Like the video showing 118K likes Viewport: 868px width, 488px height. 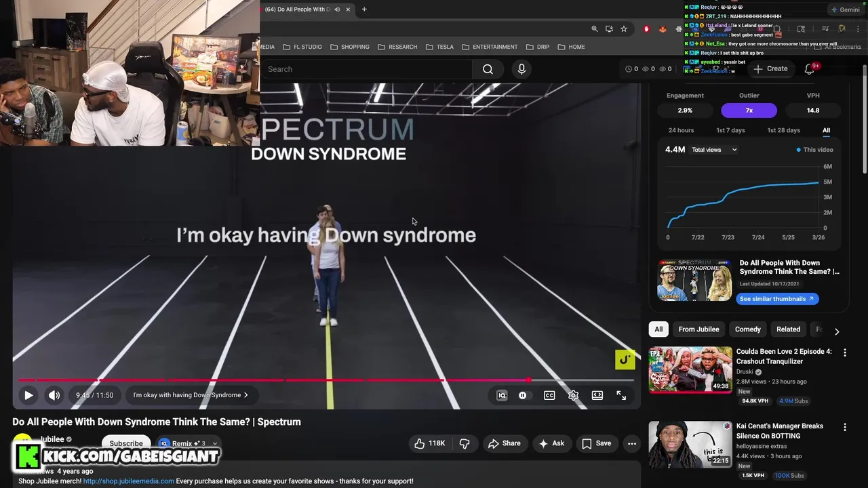pyautogui.click(x=430, y=443)
